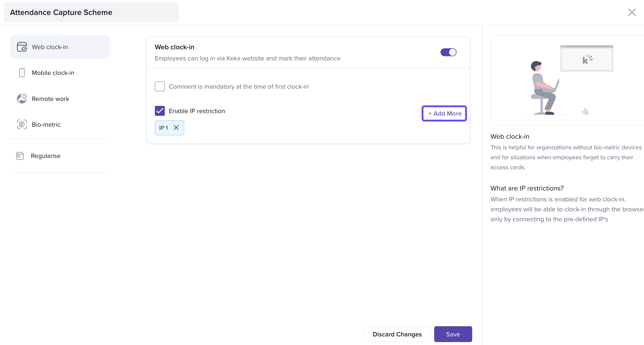Image resolution: width=644 pixels, height=345 pixels.
Task: Click the Bio-metric fingerprint icon
Action: pos(22,124)
